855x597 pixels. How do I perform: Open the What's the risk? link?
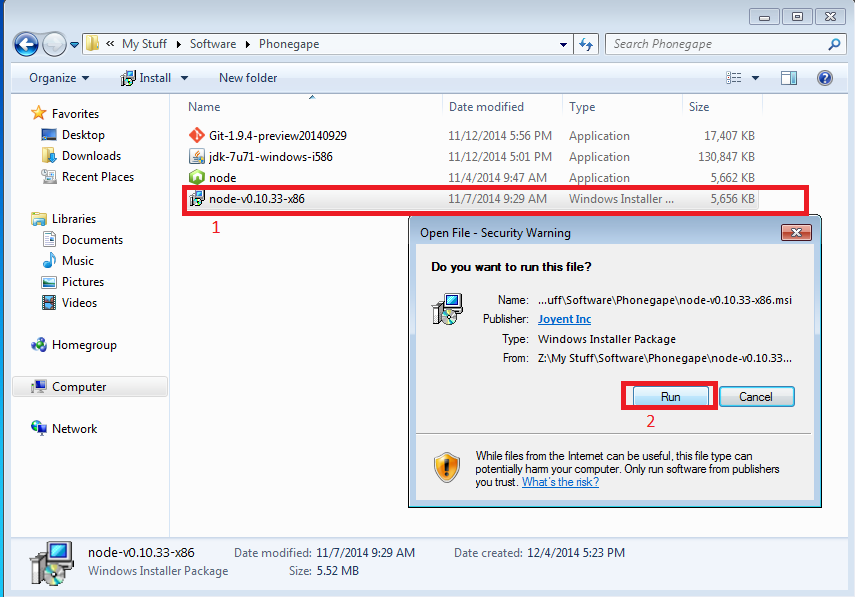560,483
